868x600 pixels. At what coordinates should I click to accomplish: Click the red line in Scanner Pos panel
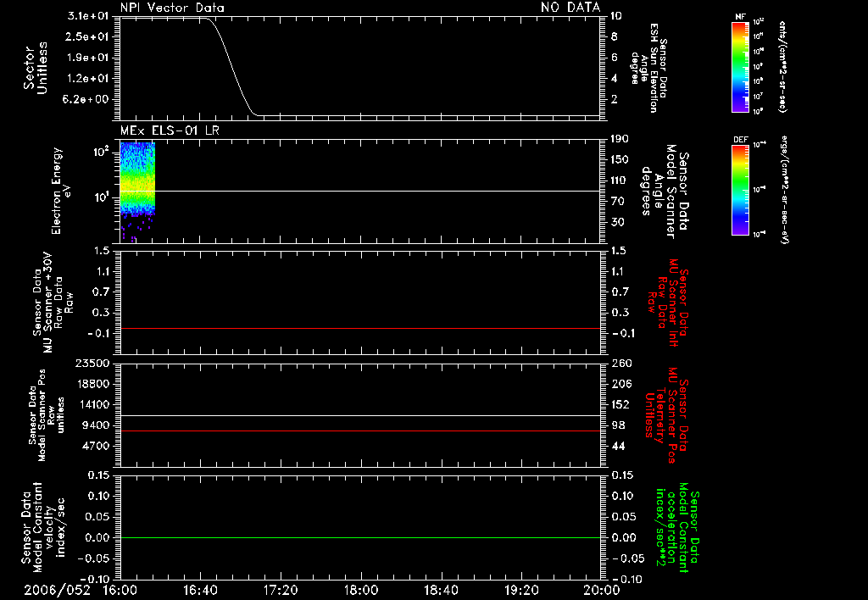click(x=360, y=431)
